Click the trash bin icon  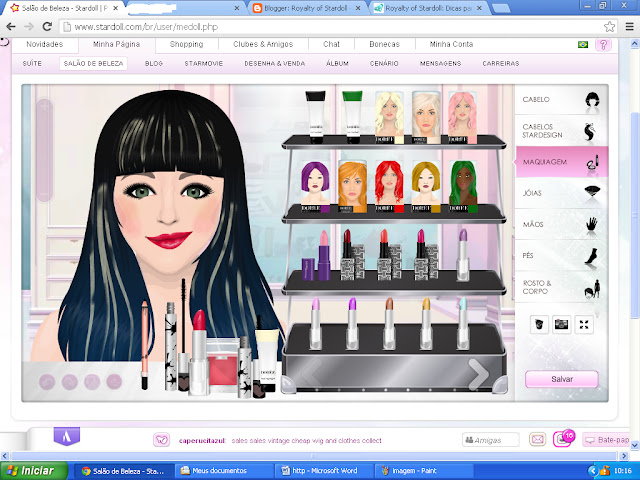point(539,324)
